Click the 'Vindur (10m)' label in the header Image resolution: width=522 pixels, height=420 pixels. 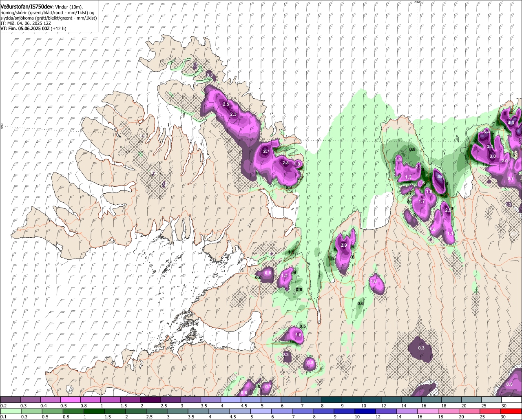pos(69,7)
